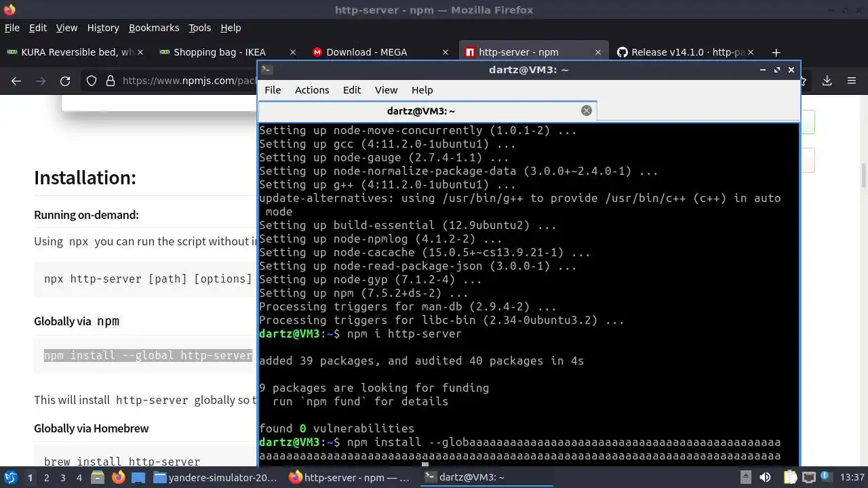This screenshot has width=868, height=488.
Task: Open yandere-simulator taskbar window entry
Action: click(x=216, y=477)
